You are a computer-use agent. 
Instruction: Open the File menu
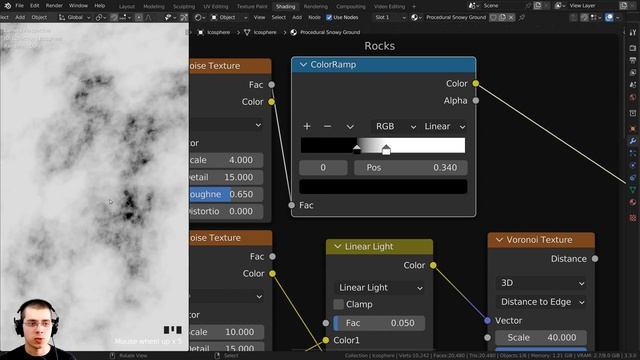point(19,6)
